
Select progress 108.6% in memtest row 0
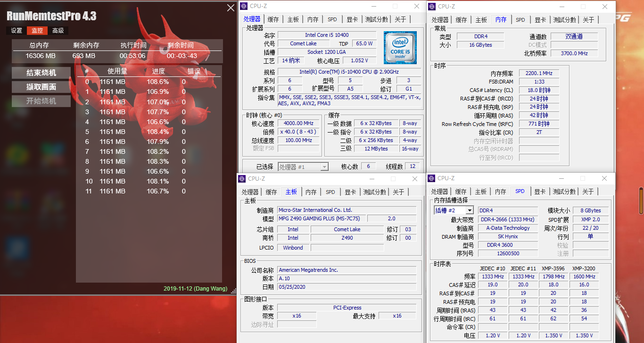coord(157,82)
